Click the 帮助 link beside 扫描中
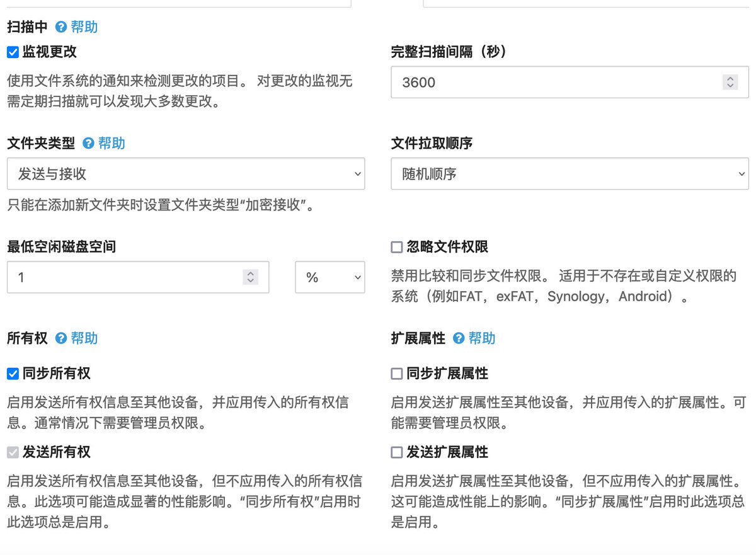The width and height of the screenshot is (756, 555). (84, 27)
